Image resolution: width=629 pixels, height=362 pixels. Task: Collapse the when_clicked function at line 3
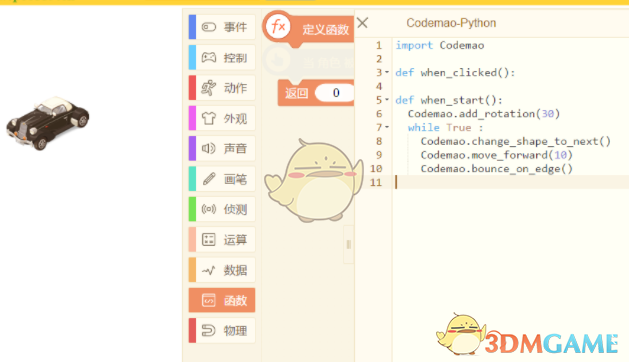pyautogui.click(x=387, y=72)
